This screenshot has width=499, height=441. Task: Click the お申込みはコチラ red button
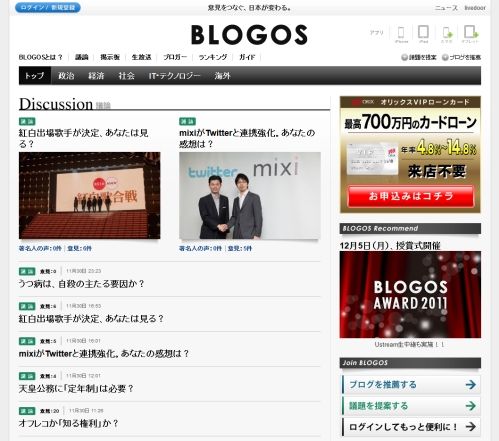pos(410,196)
